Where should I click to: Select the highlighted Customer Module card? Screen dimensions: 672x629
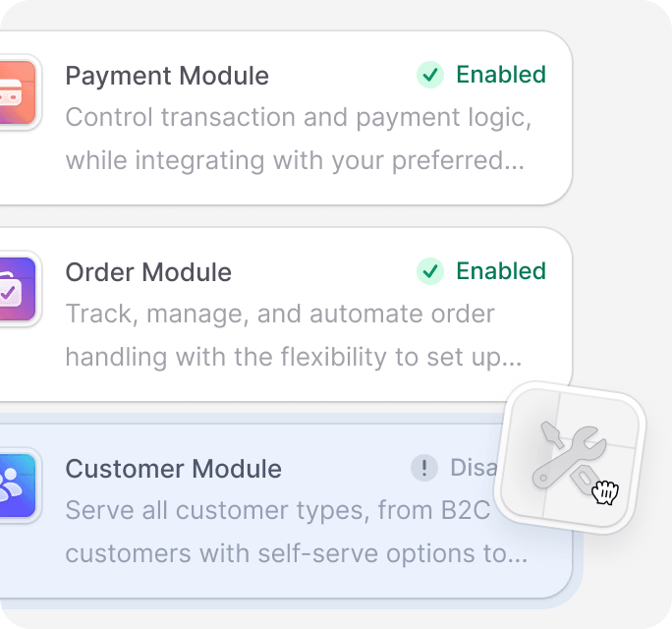click(x=286, y=511)
